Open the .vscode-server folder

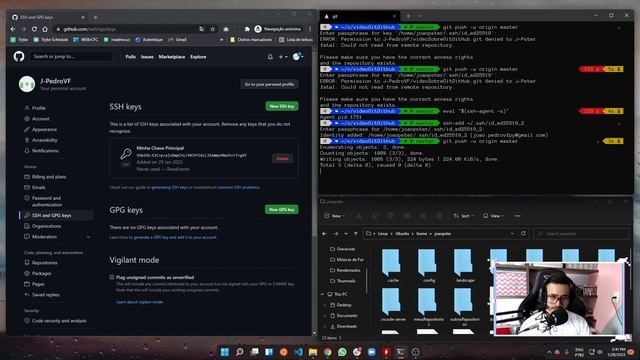(392, 304)
